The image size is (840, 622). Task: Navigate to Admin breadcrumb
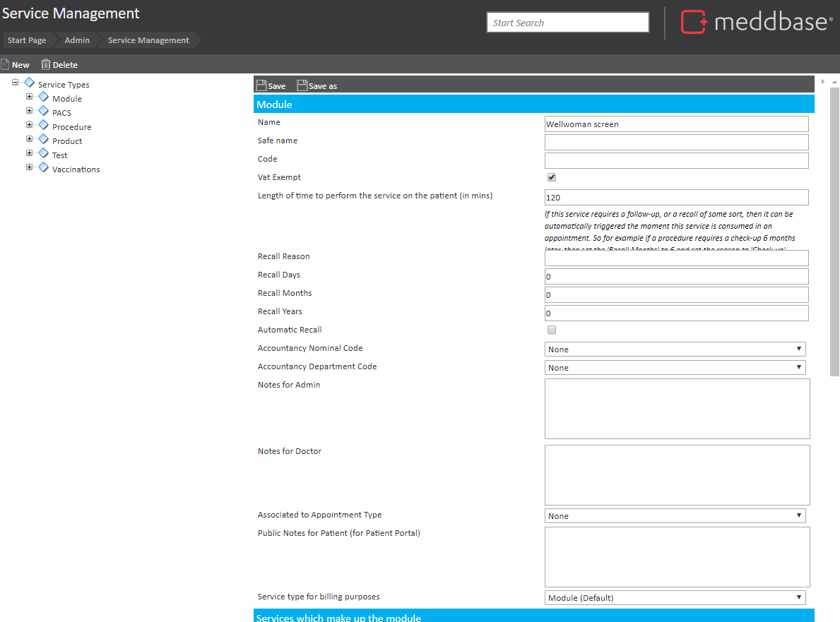(77, 40)
